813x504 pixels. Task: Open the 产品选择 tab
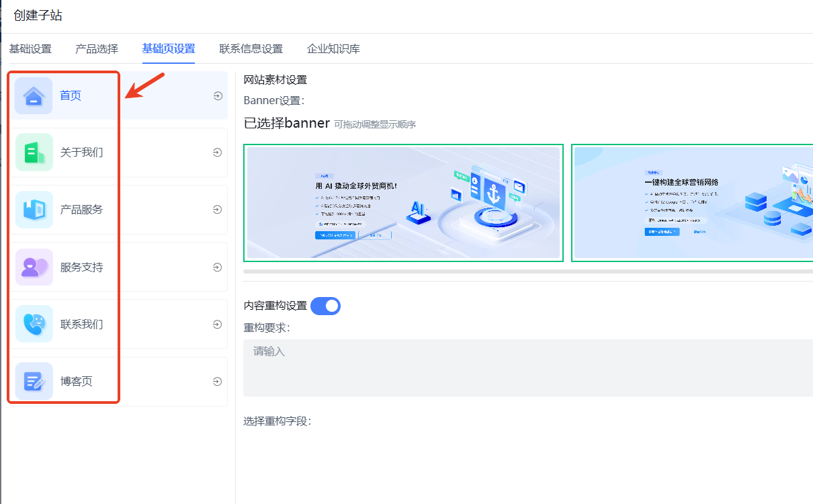[97, 49]
